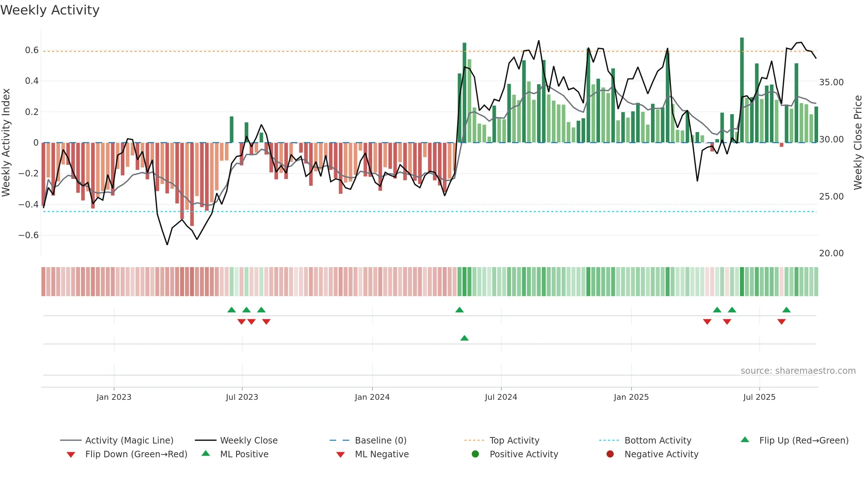Click the Jan 2023 x-axis label
This screenshot has height=488, width=868.
(114, 397)
